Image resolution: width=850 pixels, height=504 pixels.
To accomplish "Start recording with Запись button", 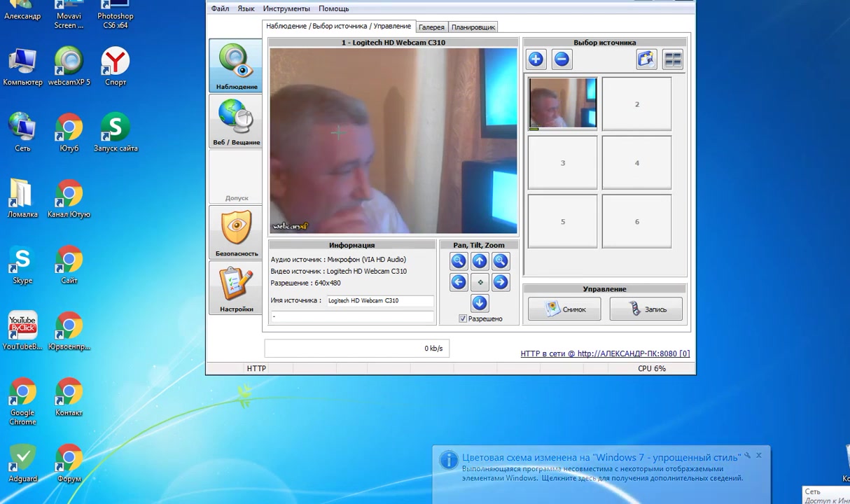I will (x=646, y=309).
